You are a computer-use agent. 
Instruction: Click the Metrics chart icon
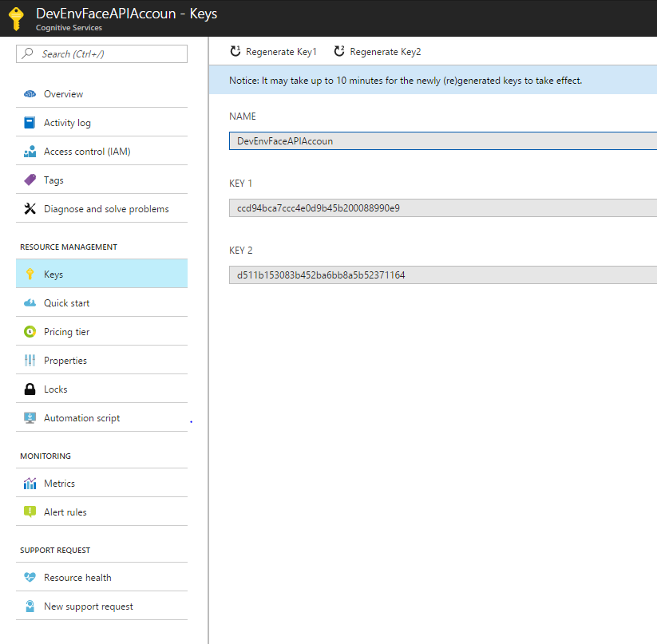pyautogui.click(x=30, y=484)
